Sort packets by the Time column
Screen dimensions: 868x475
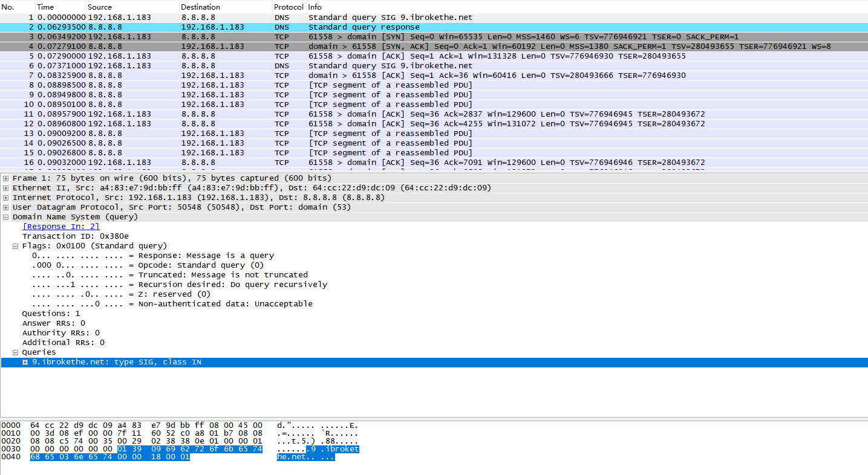tap(45, 7)
